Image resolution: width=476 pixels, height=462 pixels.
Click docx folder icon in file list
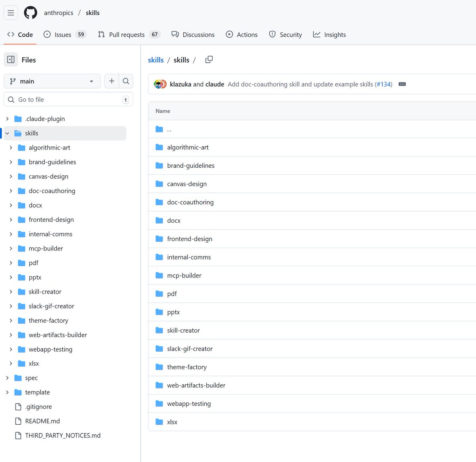[159, 220]
